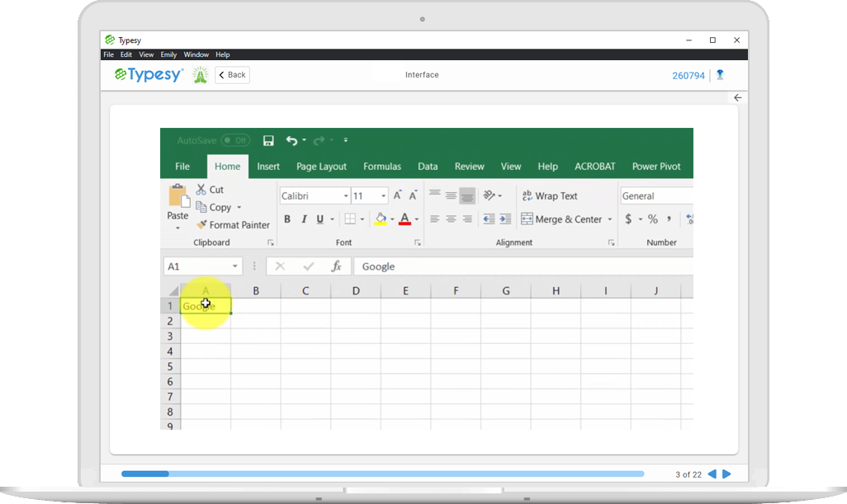Select the Home ribbon tab

[x=227, y=166]
